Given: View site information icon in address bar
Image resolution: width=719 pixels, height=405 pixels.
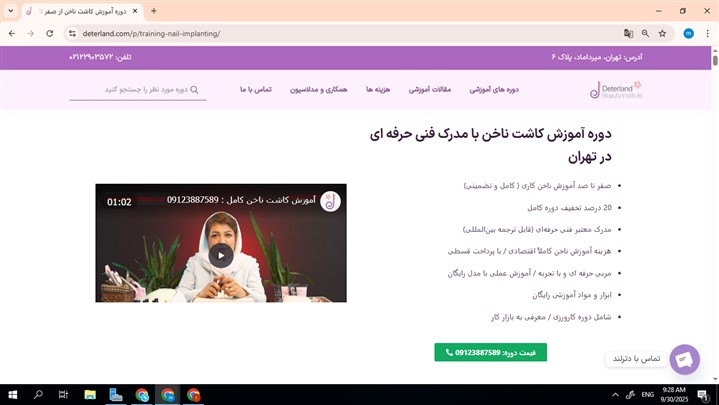Looking at the screenshot, I should coord(72,33).
